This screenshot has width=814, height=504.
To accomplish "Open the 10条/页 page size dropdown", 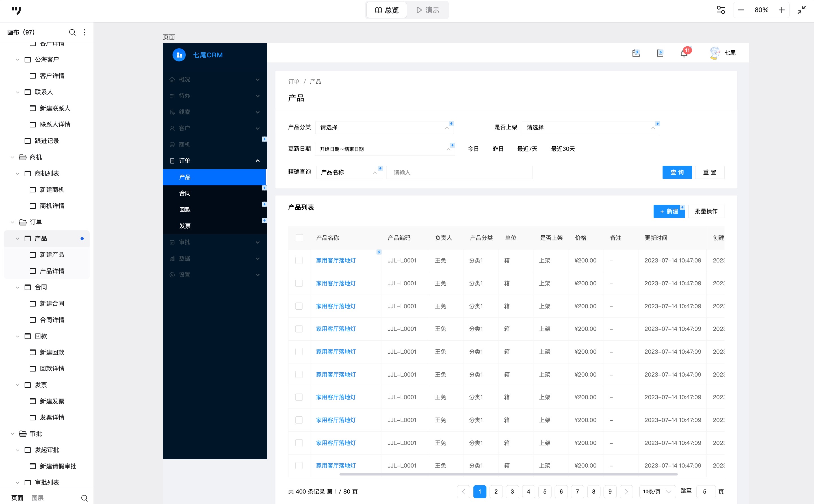I will tap(657, 492).
